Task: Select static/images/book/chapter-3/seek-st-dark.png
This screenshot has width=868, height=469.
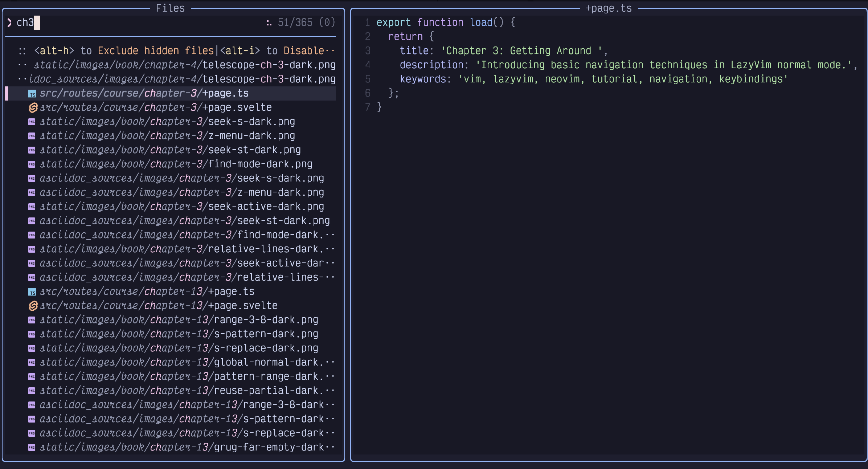Action: click(x=170, y=150)
